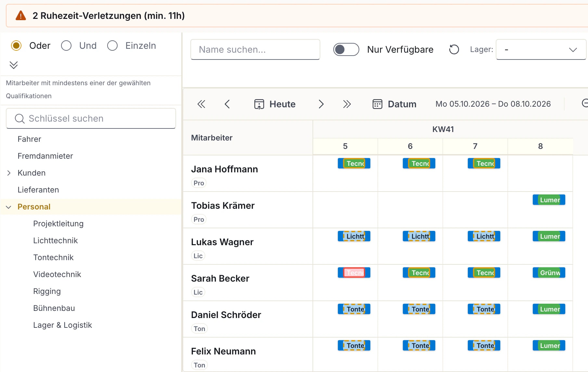Open Sarah Becker's red Tecno booking on day 5

pyautogui.click(x=354, y=272)
